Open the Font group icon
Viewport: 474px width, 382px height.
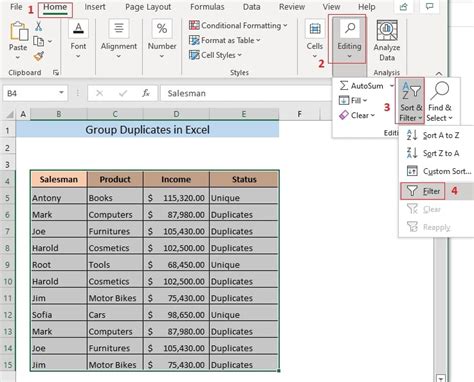coord(78,28)
